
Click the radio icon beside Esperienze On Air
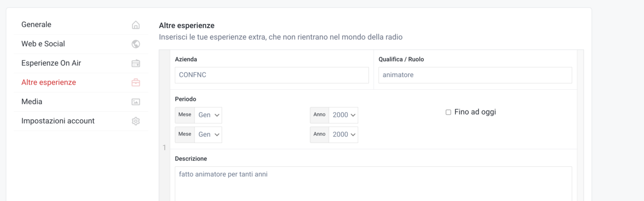136,63
